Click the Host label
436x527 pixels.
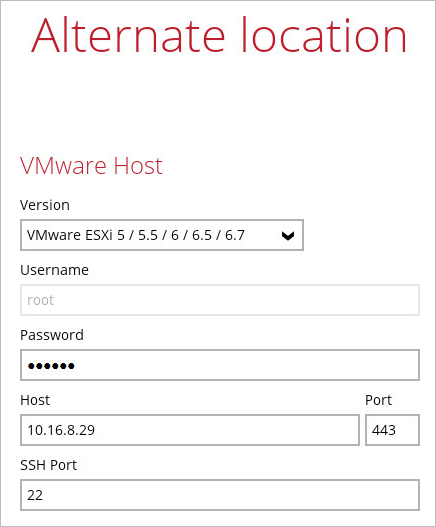click(x=35, y=400)
